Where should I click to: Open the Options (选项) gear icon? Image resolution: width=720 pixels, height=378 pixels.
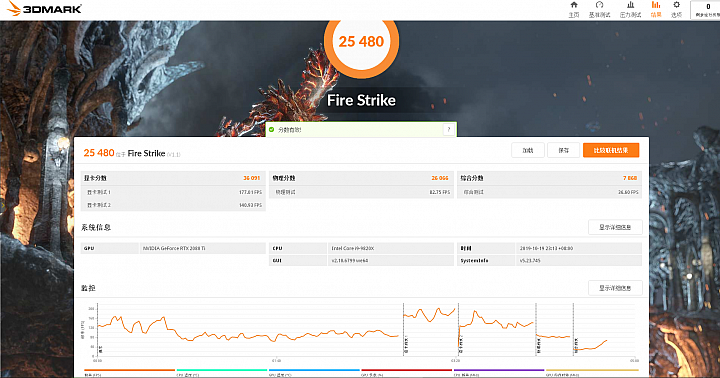tap(676, 5)
